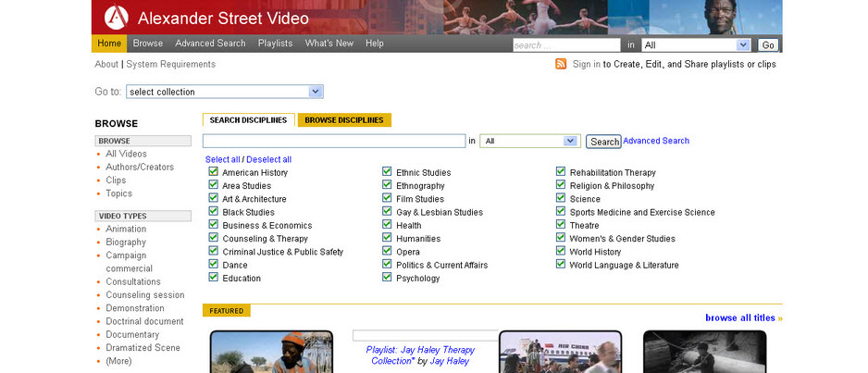This screenshot has width=868, height=373.
Task: Open the RSS feed icon
Action: 561,64
